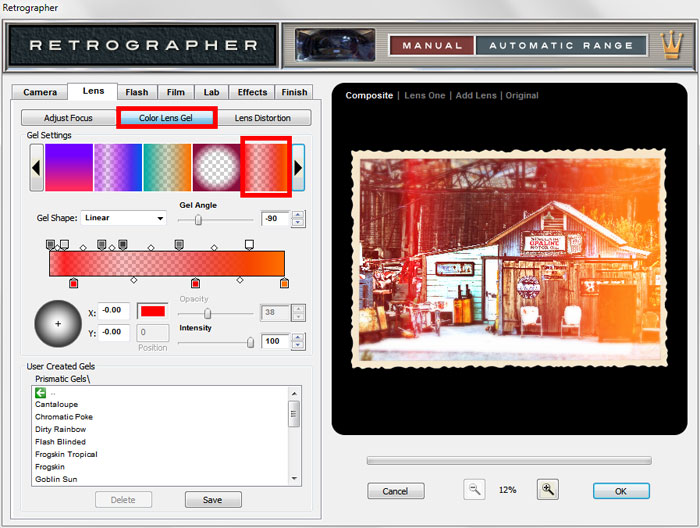Select the Color Lens Gel button
The image size is (700, 528).
point(166,118)
